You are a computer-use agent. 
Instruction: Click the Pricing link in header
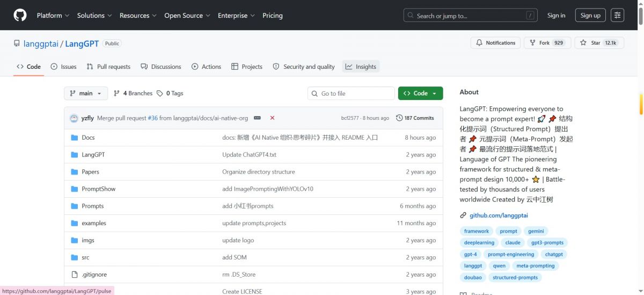click(x=272, y=16)
